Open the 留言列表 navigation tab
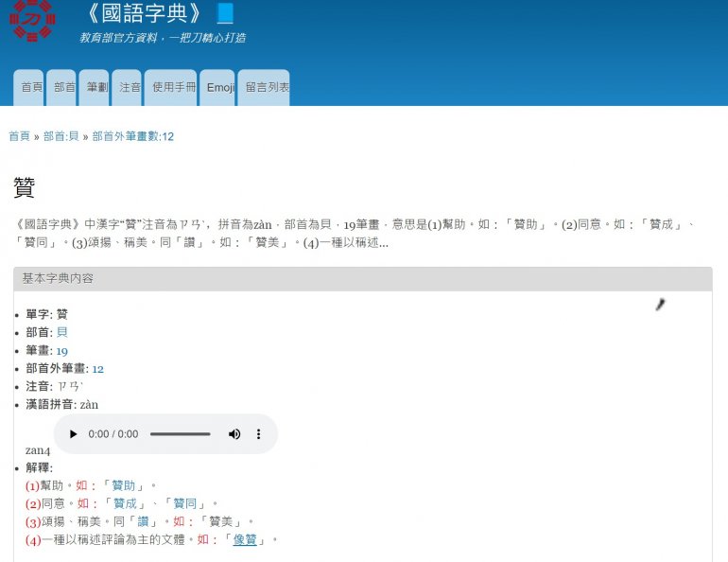Viewport: 728px width, 562px height. pos(264,87)
